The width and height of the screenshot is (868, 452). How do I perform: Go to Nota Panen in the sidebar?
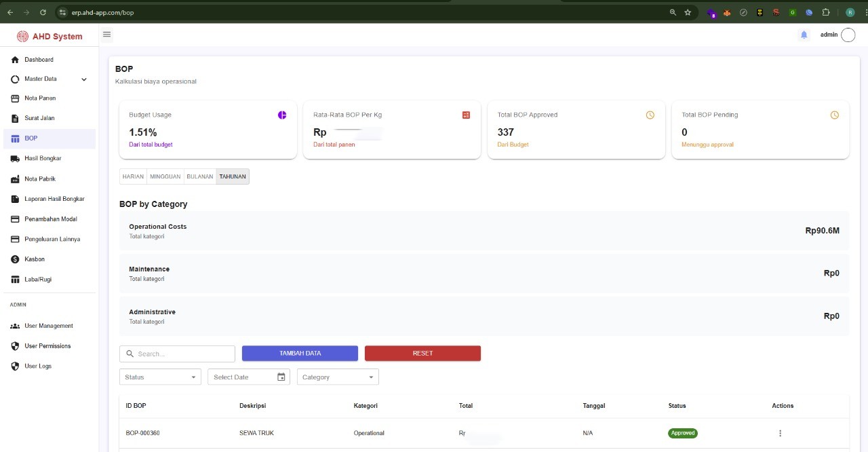(x=40, y=98)
